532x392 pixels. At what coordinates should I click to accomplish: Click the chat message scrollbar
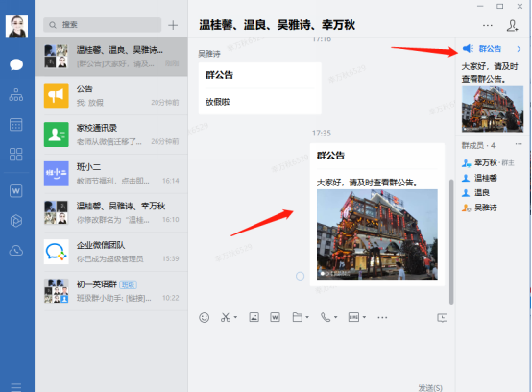451,241
